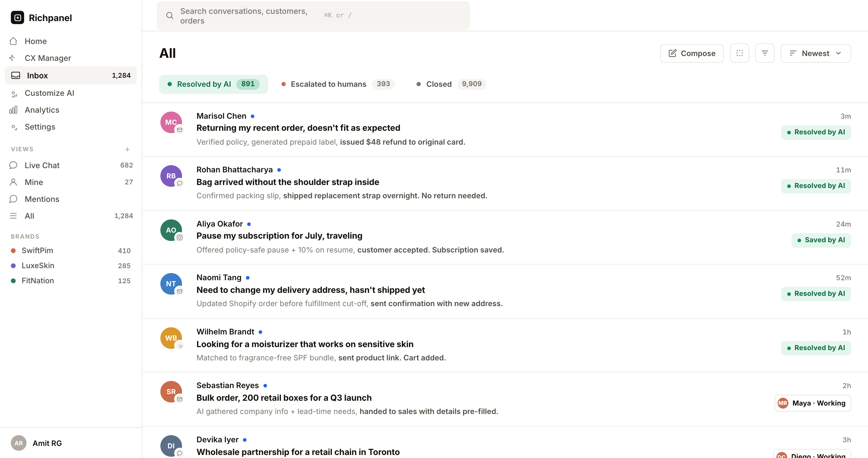Click the Richpanel logo icon
Image resolution: width=868 pixels, height=458 pixels.
[x=17, y=17]
